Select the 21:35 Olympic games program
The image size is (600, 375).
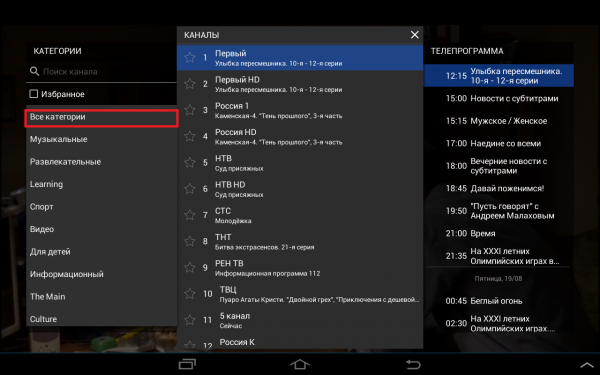[499, 256]
